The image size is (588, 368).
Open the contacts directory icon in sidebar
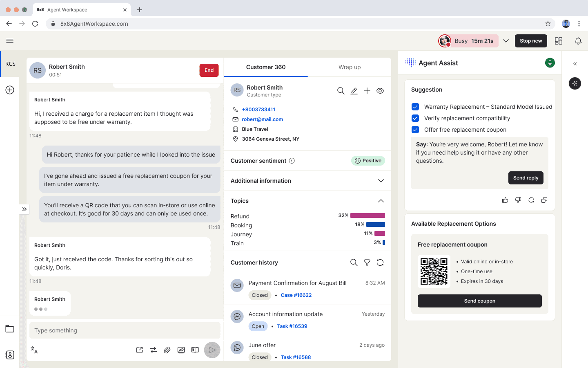[10, 355]
